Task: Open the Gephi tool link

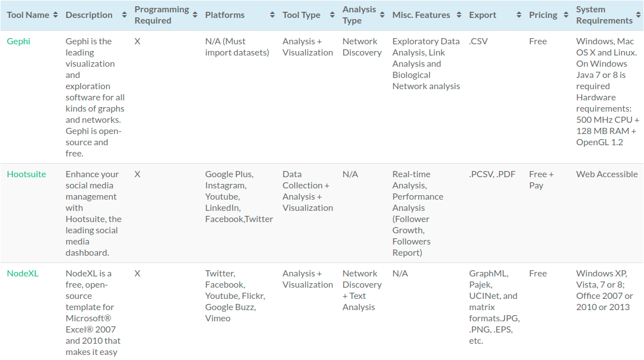Action: coord(18,41)
